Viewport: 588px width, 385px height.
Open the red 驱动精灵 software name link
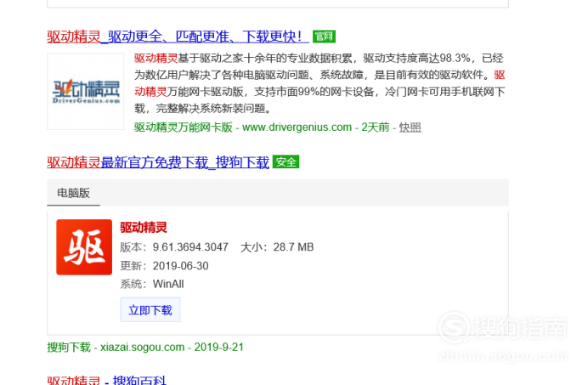pos(144,227)
